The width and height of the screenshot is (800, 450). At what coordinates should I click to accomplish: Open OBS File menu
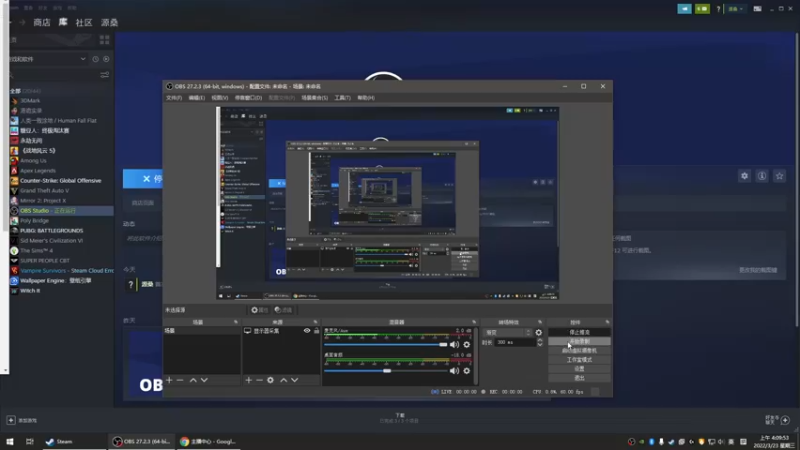174,97
